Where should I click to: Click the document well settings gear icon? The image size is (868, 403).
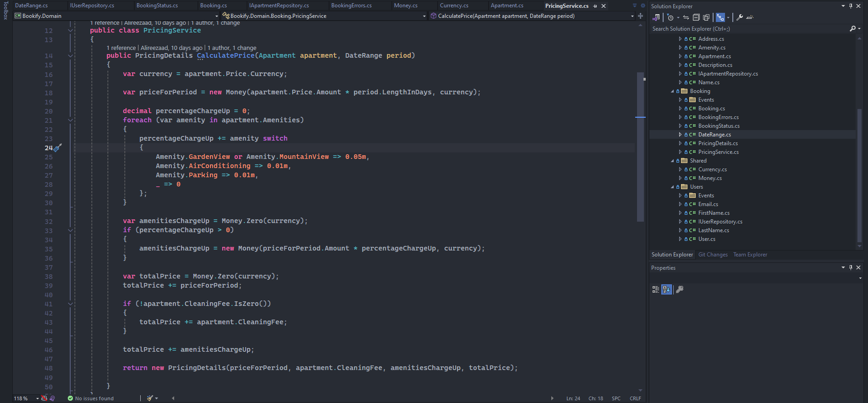pos(643,5)
